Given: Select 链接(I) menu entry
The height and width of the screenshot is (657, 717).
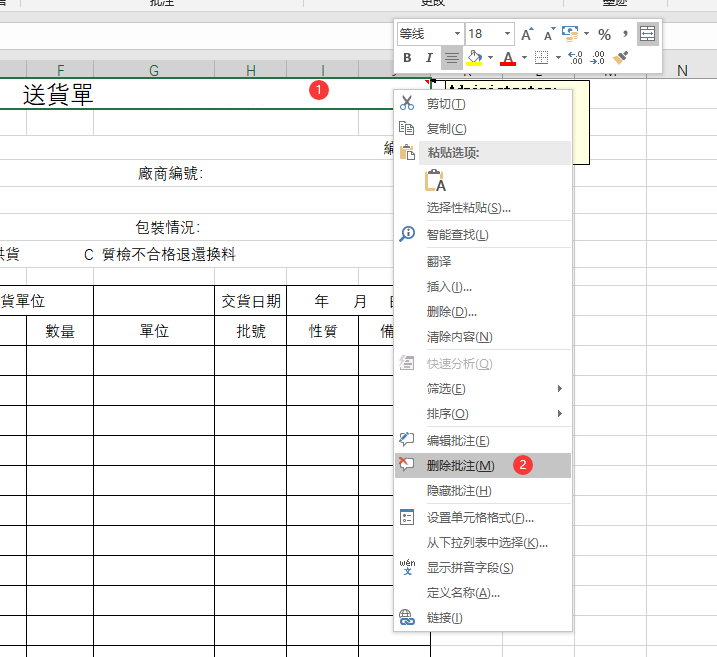Looking at the screenshot, I should (x=483, y=618).
